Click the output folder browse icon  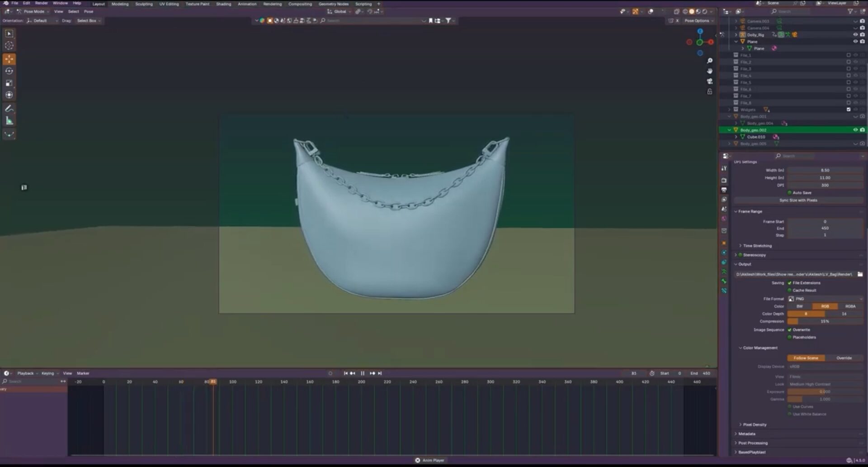860,274
